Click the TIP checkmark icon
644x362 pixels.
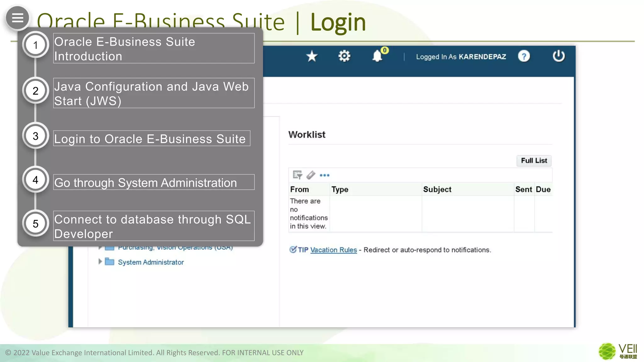293,250
